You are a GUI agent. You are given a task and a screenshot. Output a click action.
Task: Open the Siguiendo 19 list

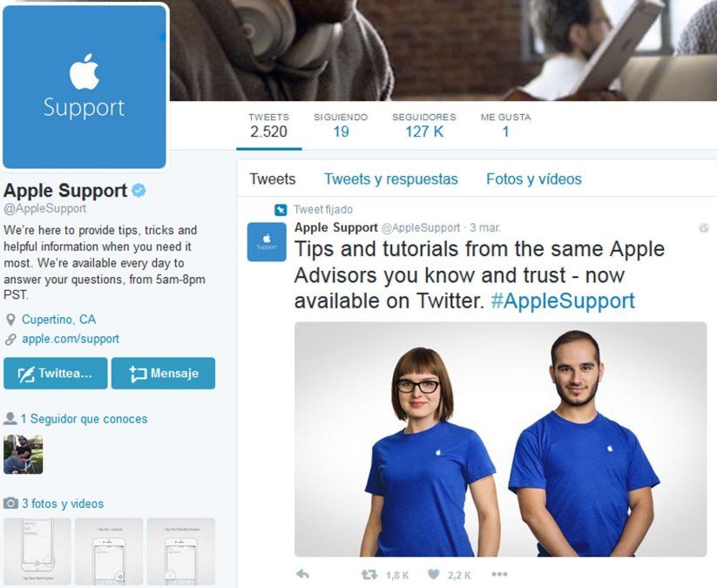pos(341,125)
